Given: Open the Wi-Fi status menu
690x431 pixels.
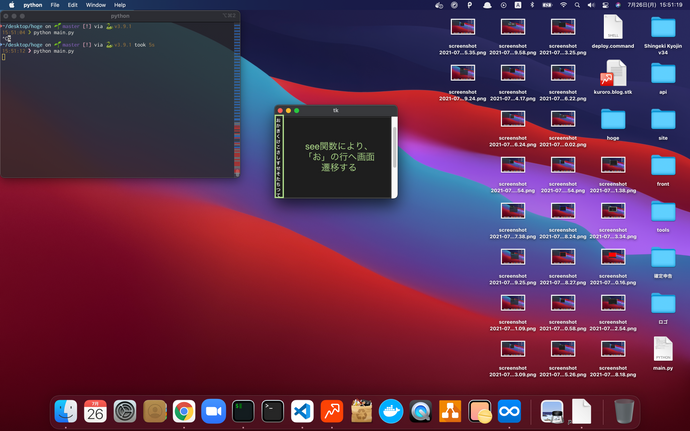Looking at the screenshot, I should point(563,5).
